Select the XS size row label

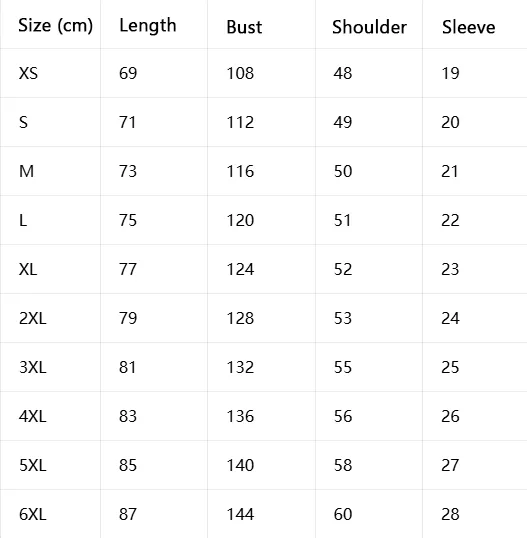tap(28, 73)
